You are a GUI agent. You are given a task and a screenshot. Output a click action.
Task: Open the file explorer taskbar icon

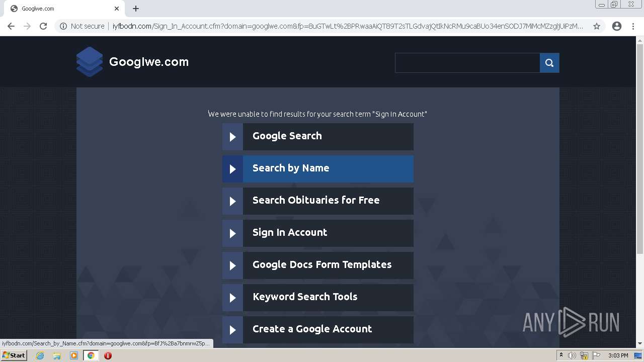click(57, 355)
